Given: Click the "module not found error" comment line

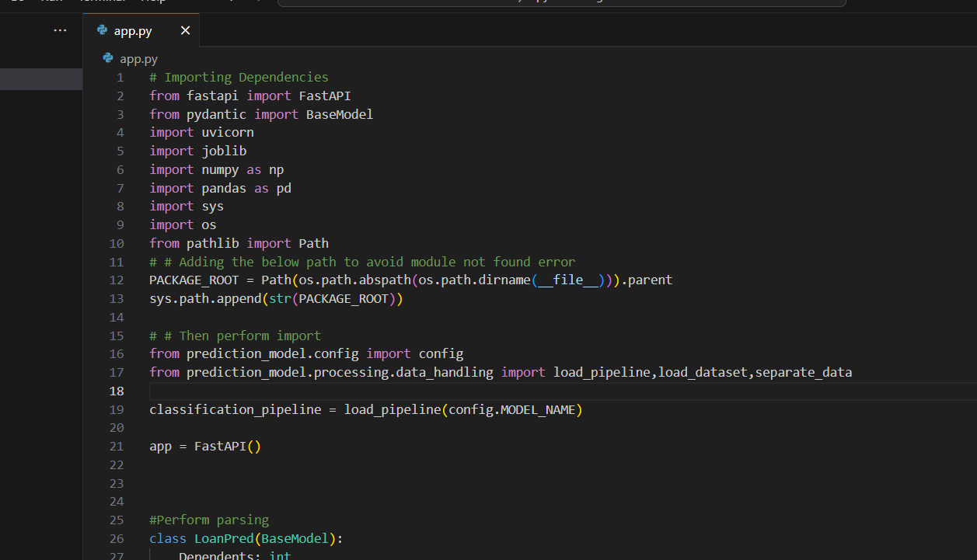Looking at the screenshot, I should [362, 262].
